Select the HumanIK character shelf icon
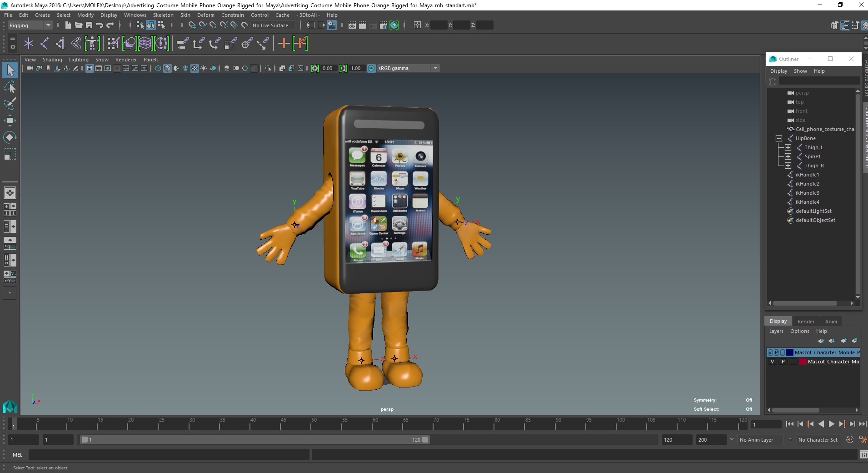Viewport: 868px width, 473px height. click(92, 44)
